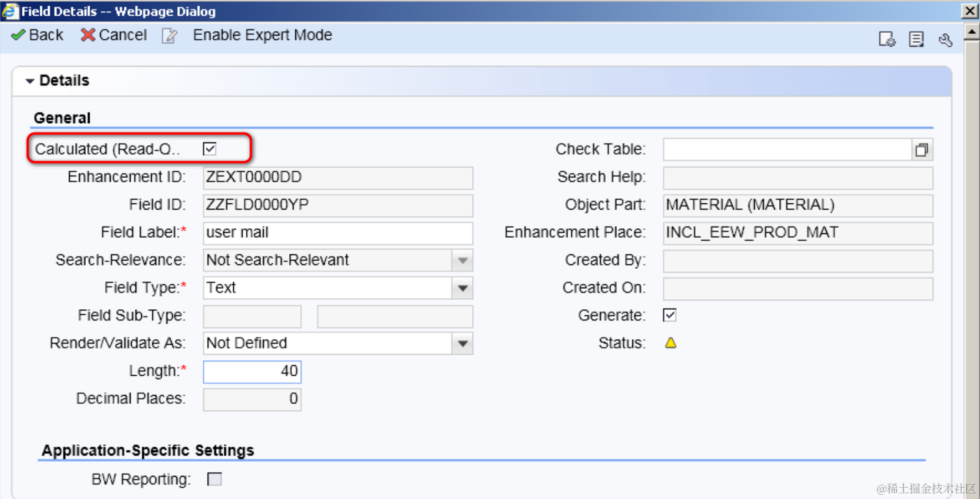The width and height of the screenshot is (980, 499).
Task: Click the Search Help field
Action: [798, 178]
